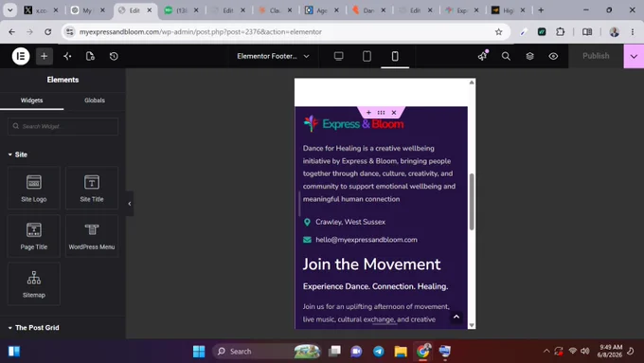Select the Express & Bloom logo image
Image resolution: width=644 pixels, height=363 pixels.
tap(353, 124)
